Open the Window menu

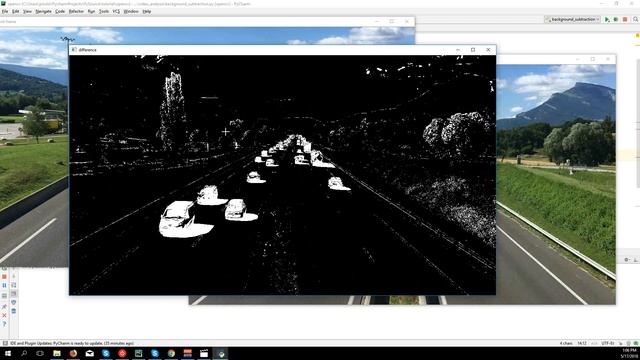pyautogui.click(x=131, y=11)
